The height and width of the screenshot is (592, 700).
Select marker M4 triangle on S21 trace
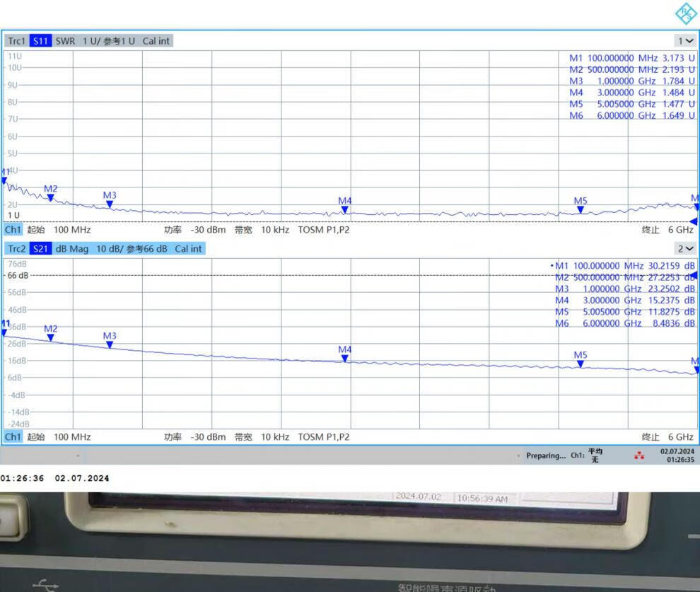pos(344,359)
